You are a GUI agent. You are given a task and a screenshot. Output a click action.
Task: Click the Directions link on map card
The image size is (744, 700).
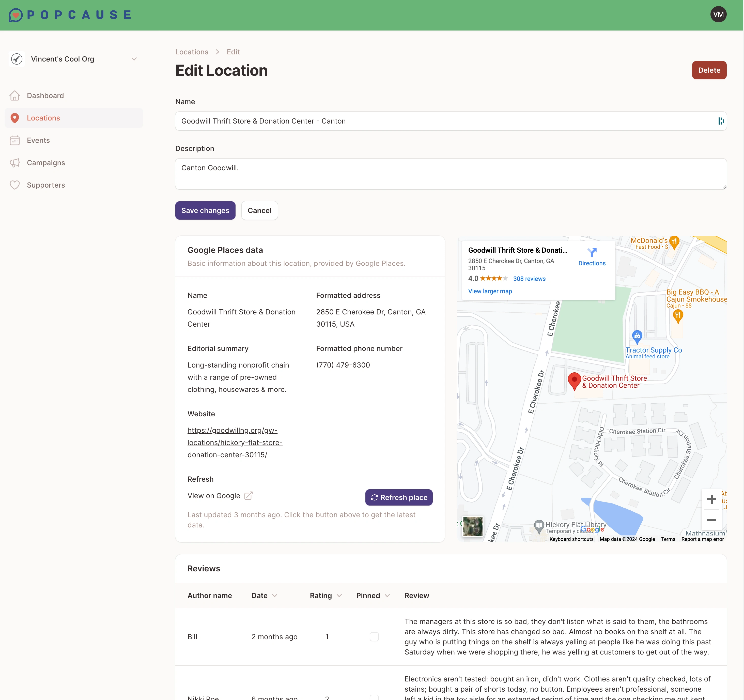coord(592,264)
